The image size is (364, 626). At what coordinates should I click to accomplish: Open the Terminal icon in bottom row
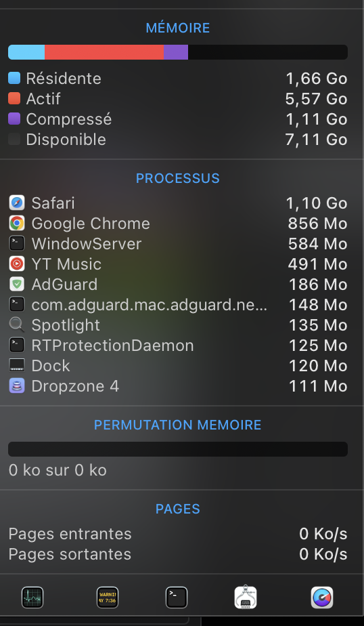tap(176, 598)
